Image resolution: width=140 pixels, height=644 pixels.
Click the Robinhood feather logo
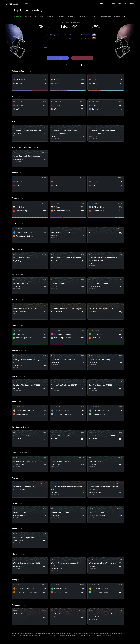[x=7, y=4]
